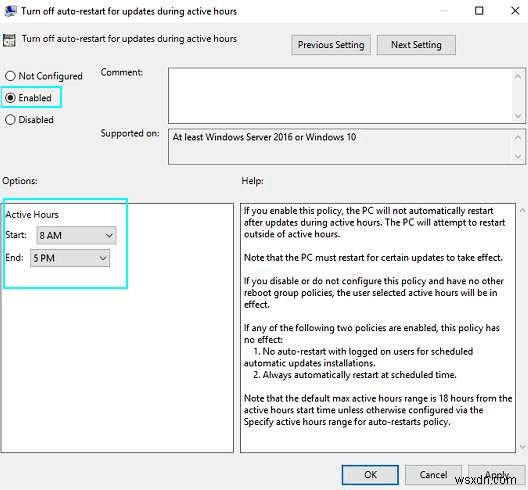Close the dialog with the X icon
Viewport: 528px width, 490px height.
(x=515, y=11)
